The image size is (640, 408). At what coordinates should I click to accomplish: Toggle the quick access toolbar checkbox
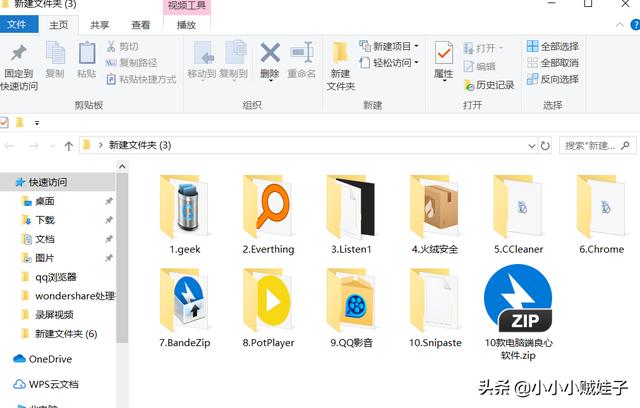coord(3,122)
